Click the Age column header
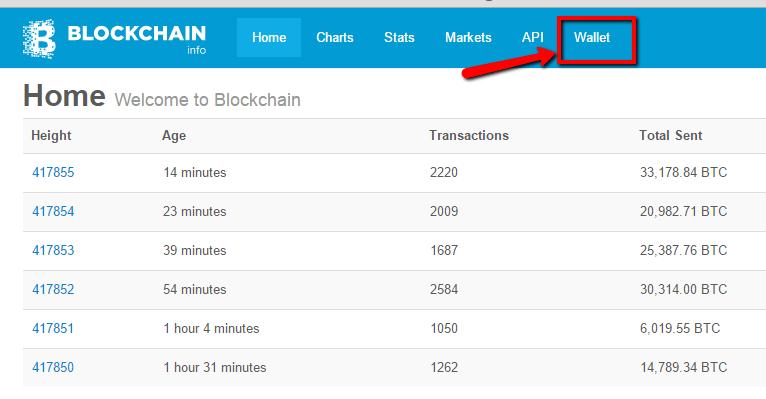The width and height of the screenshot is (766, 399). click(x=174, y=136)
